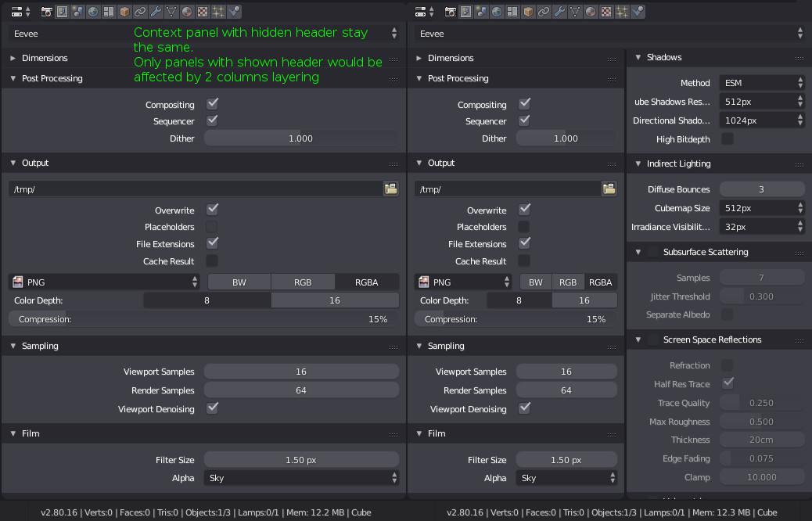Viewport: 812px width, 521px height.
Task: Open the Eevee render engine dropdown in left editor
Action: point(204,33)
